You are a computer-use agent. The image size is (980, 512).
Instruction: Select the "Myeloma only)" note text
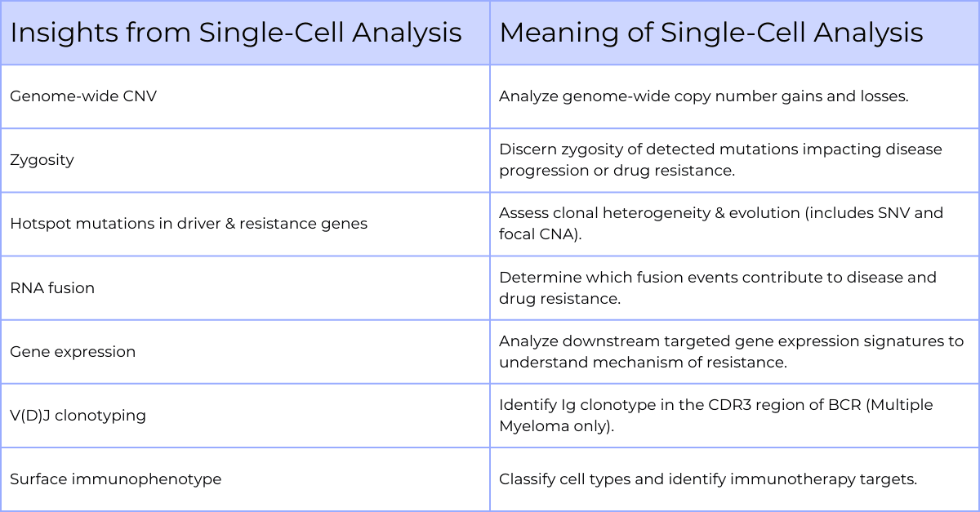(554, 426)
